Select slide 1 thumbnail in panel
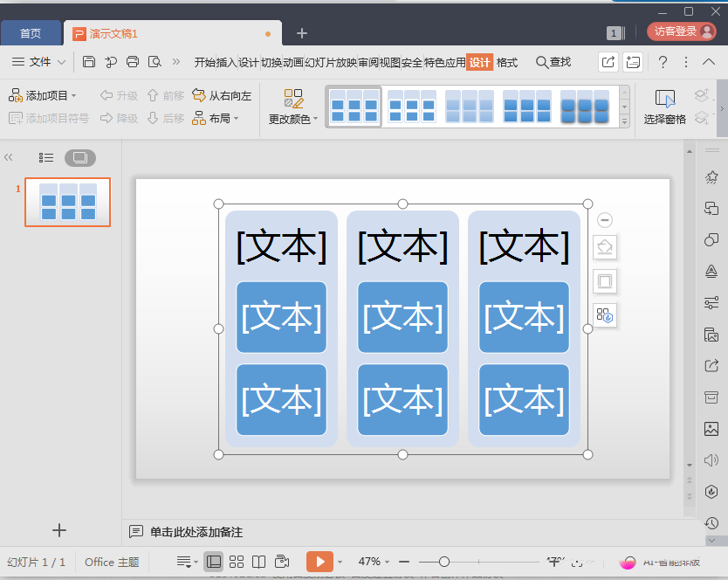The image size is (728, 580). (x=67, y=202)
